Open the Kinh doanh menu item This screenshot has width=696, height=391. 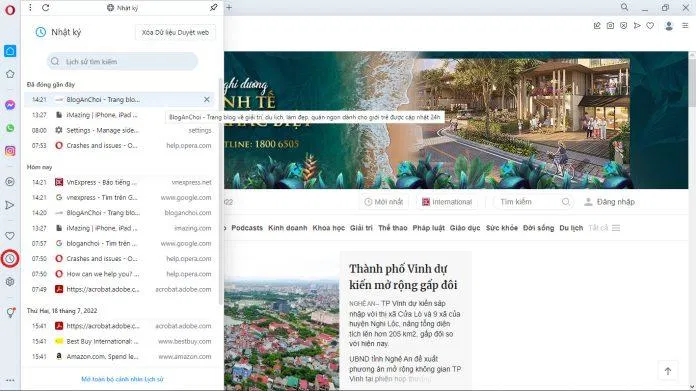coord(288,228)
